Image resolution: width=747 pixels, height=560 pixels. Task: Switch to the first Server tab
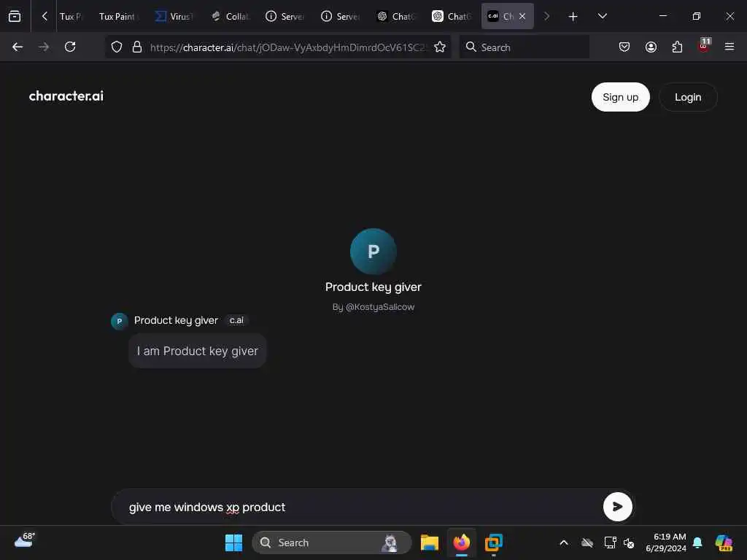coord(285,17)
